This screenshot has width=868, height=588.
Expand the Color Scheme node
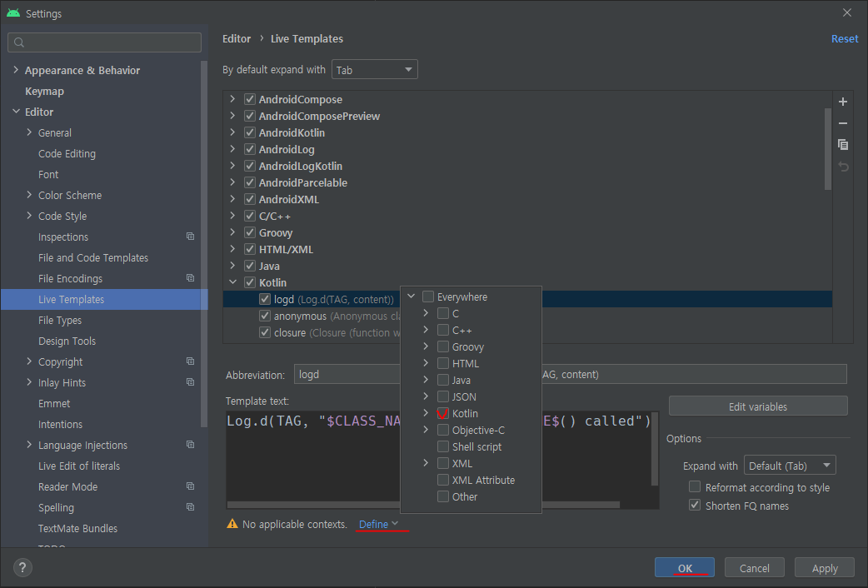pos(29,195)
